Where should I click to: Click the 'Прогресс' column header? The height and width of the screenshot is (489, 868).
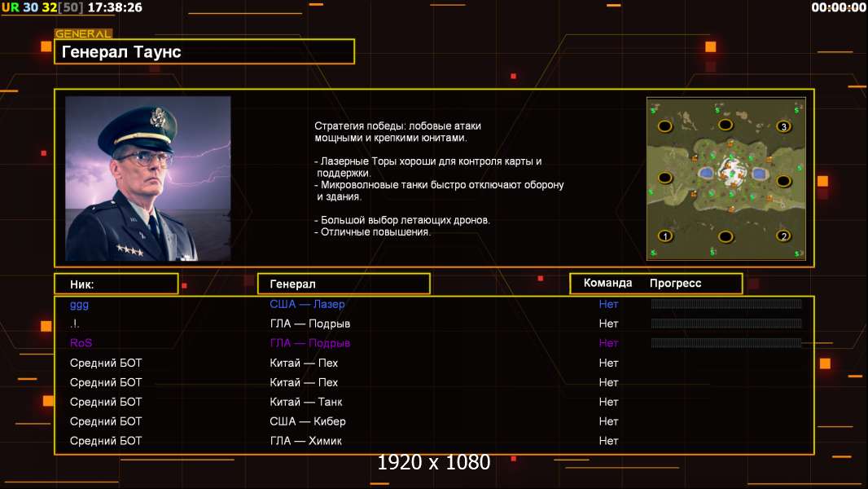(x=675, y=283)
